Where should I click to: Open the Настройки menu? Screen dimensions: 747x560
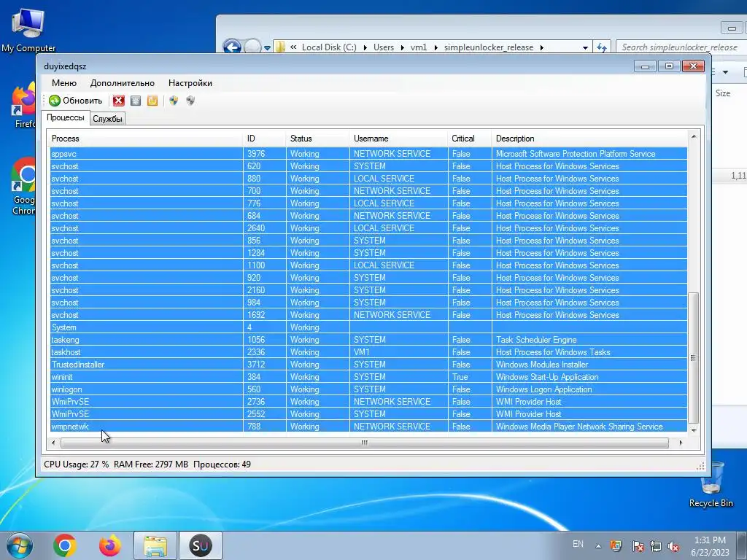pos(190,83)
